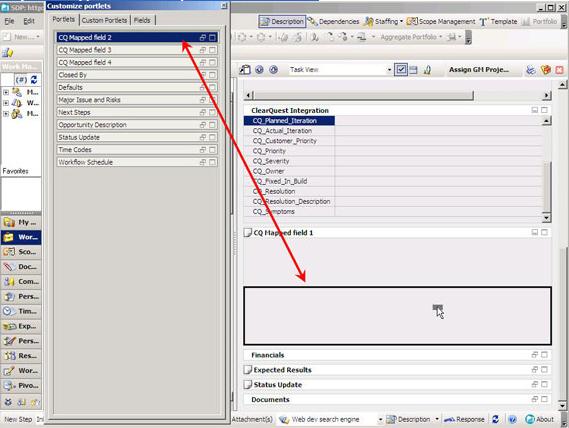Click down arrow of ClearQuest field list scrollbar
The height and width of the screenshot is (428, 569).
(547, 218)
